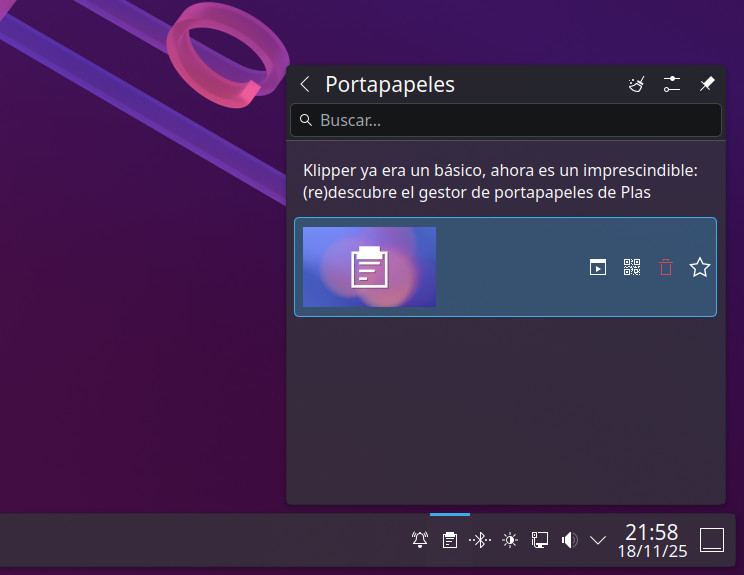Open clipboard configuration sliders icon
This screenshot has height=575, width=744.
672,85
